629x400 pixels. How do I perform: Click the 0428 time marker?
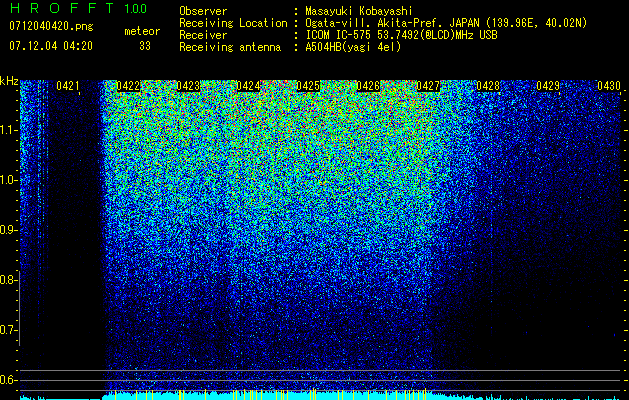tap(488, 86)
